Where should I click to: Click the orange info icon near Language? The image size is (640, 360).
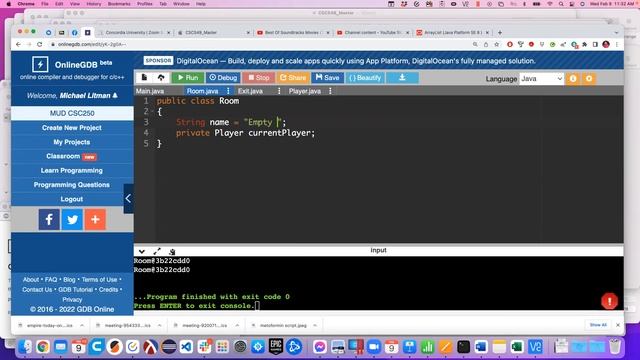573,79
